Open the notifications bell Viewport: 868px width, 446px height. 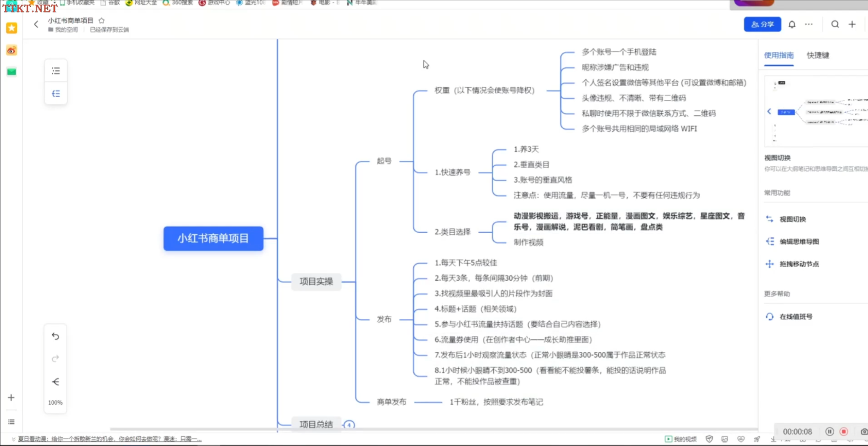tap(792, 24)
